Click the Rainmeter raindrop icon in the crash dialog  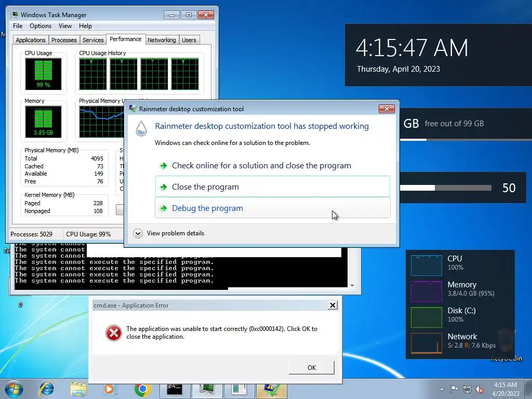[141, 129]
